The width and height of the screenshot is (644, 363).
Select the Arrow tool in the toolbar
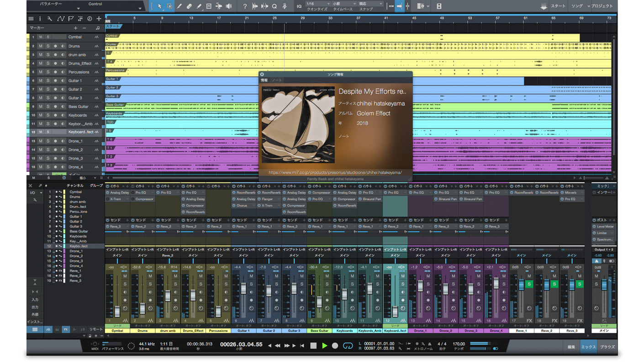[159, 6]
